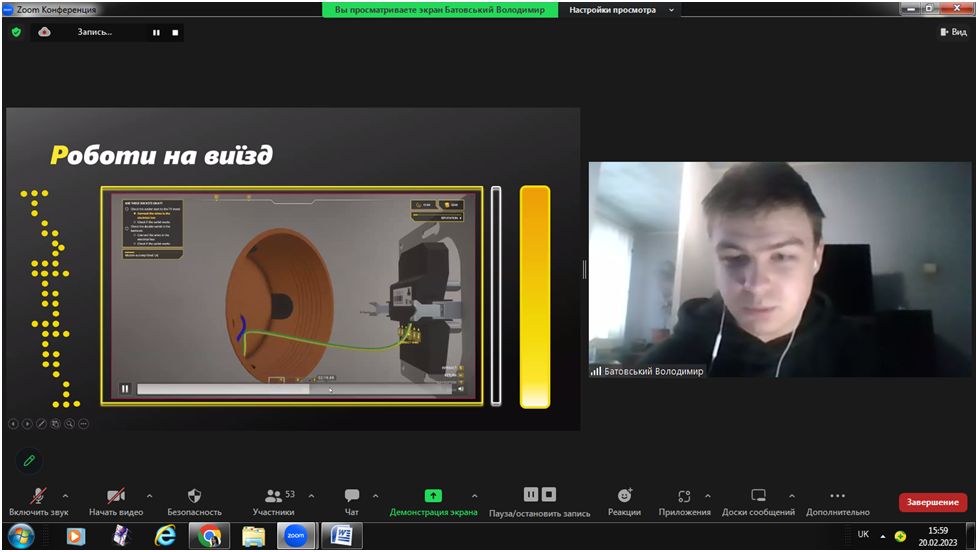Click the Zoom taskbar icon

click(x=296, y=536)
